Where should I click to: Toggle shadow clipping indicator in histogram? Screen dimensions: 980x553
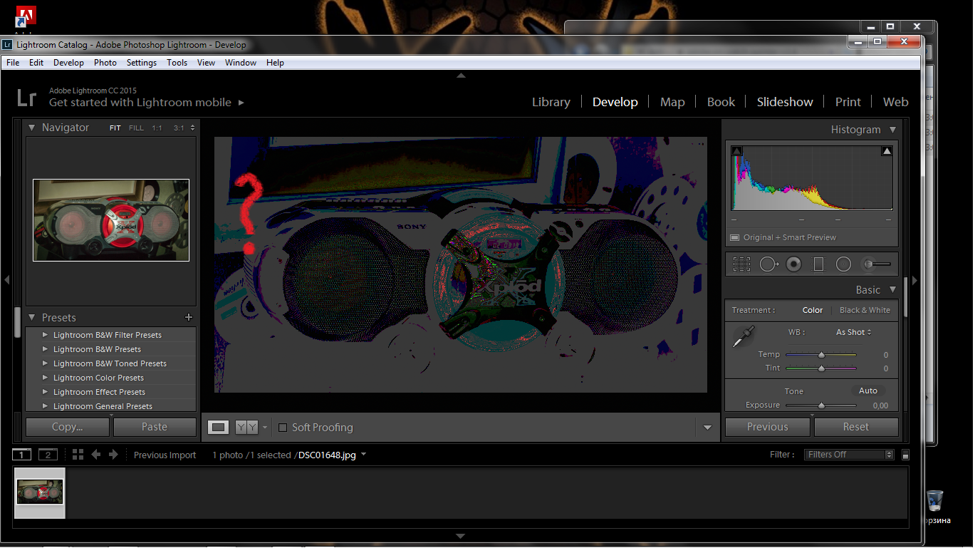coord(737,151)
